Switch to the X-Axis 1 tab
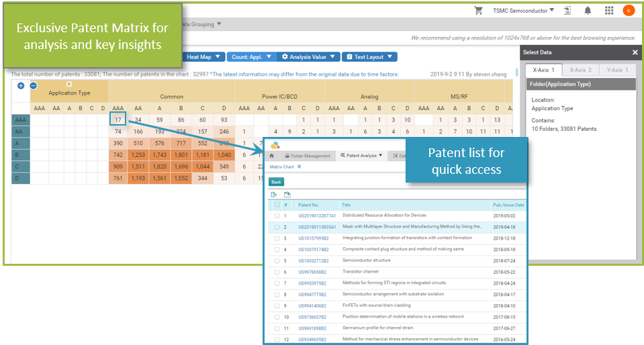The image size is (644, 345). 543,70
